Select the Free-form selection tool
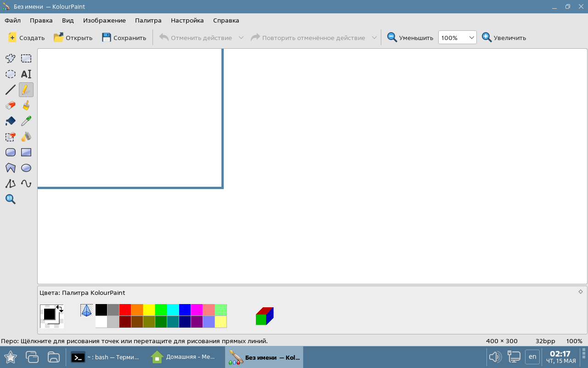588x368 pixels. click(10, 58)
